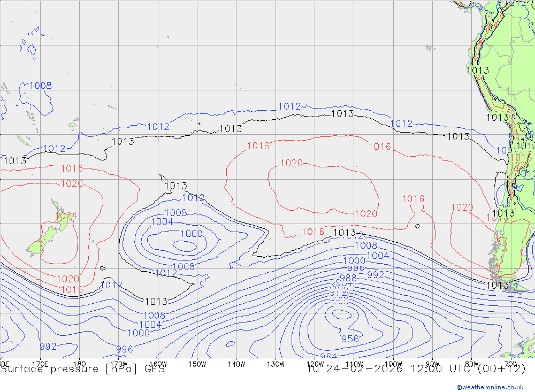Click the 1000 label inside central low
The height and width of the screenshot is (392, 535).
click(192, 234)
